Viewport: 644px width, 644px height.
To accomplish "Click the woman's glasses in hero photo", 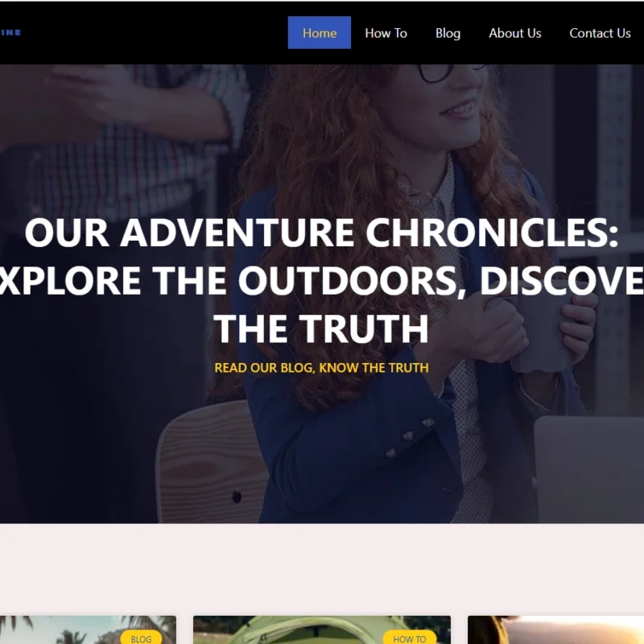I will (x=450, y=72).
